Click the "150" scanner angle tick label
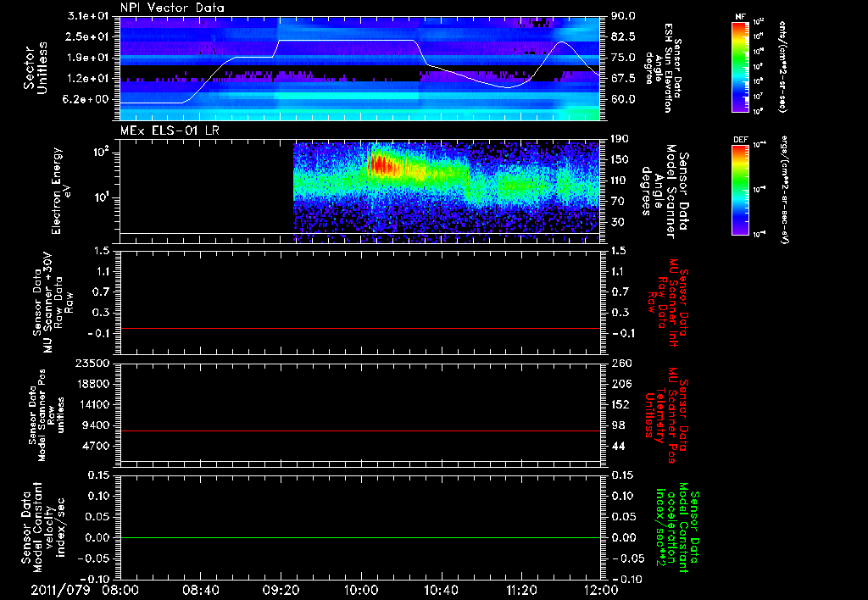 tap(620, 160)
